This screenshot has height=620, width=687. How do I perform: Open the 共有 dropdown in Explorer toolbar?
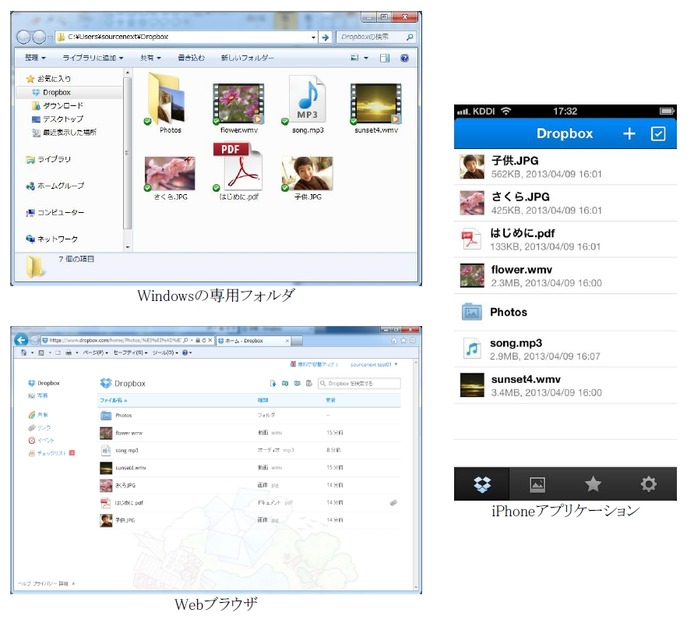click(x=150, y=58)
